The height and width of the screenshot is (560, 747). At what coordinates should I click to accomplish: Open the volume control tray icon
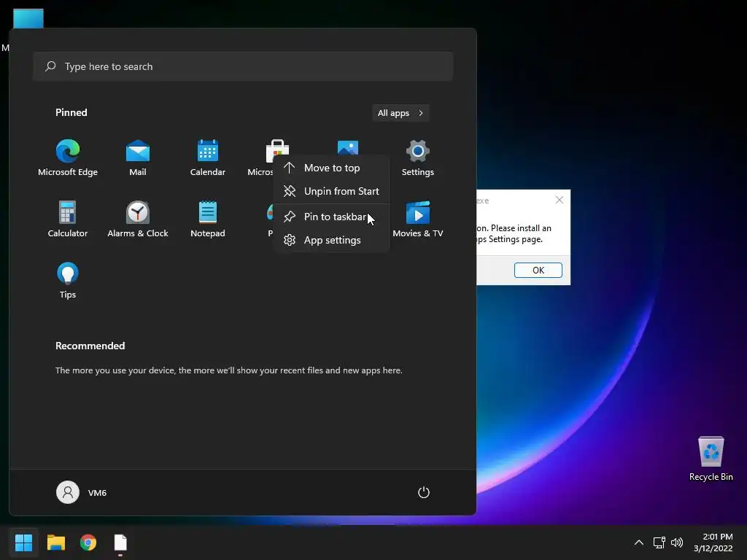point(676,542)
